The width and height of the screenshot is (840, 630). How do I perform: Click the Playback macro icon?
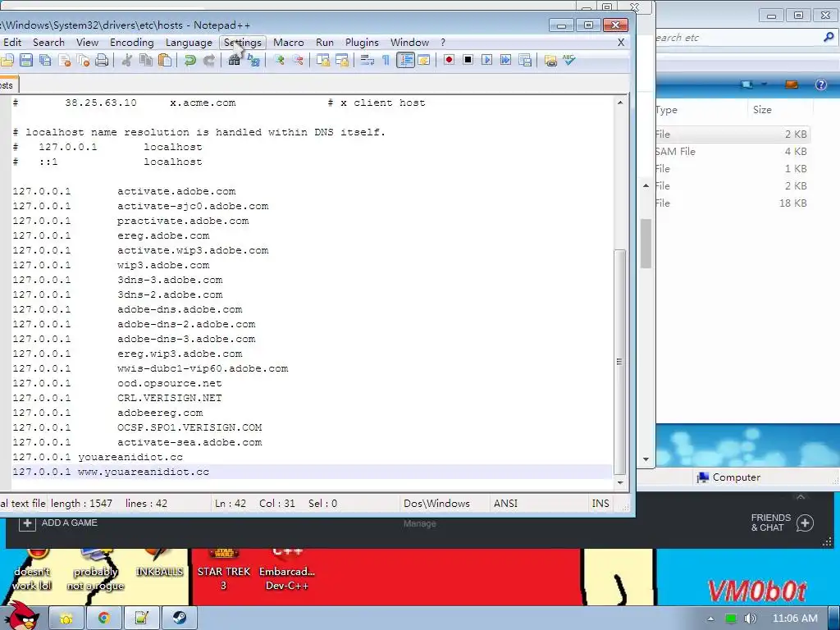coord(486,60)
